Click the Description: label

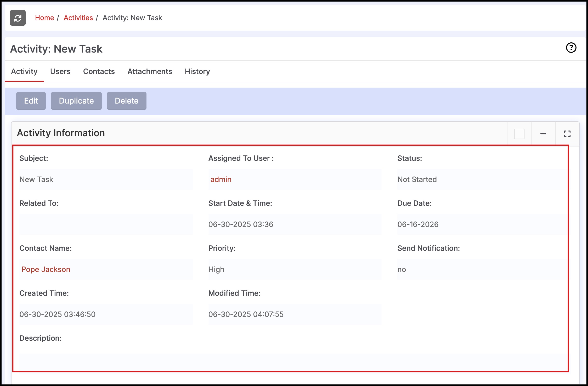click(x=41, y=338)
